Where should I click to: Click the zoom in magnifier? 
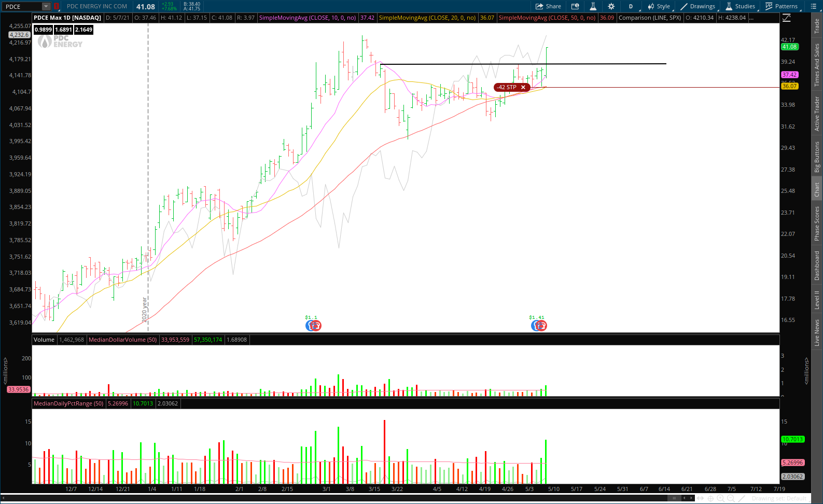(x=720, y=498)
